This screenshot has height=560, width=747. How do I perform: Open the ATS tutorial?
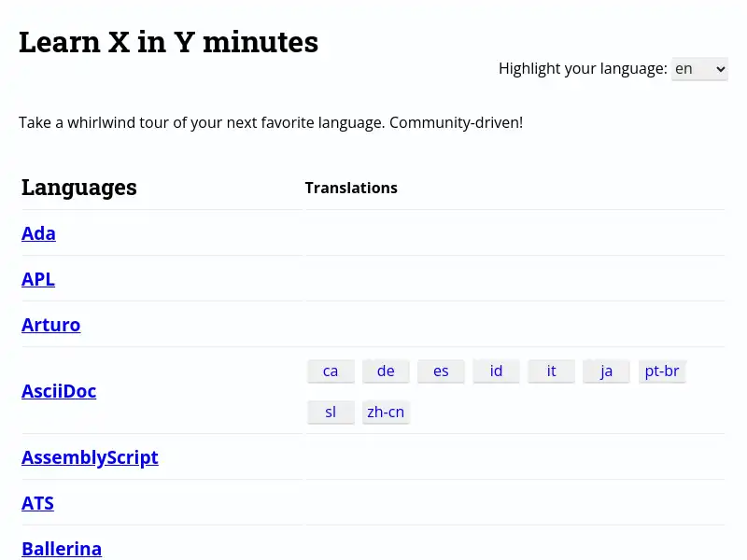tap(37, 503)
